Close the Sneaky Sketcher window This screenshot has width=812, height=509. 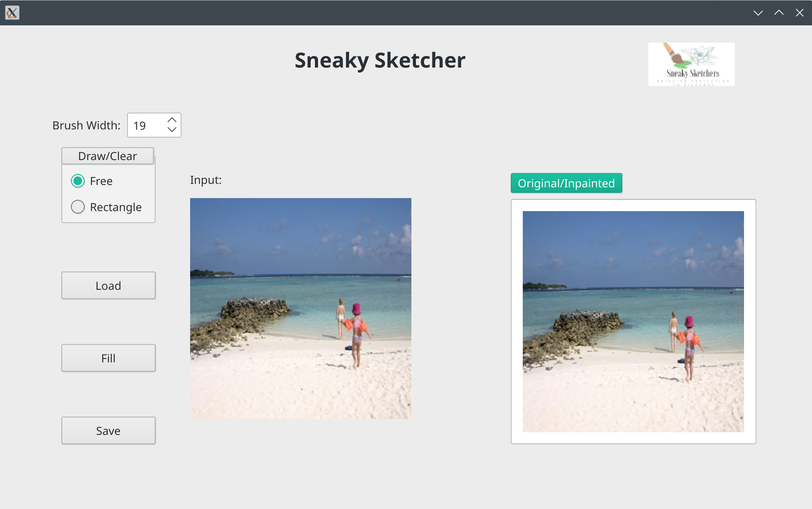(x=799, y=13)
